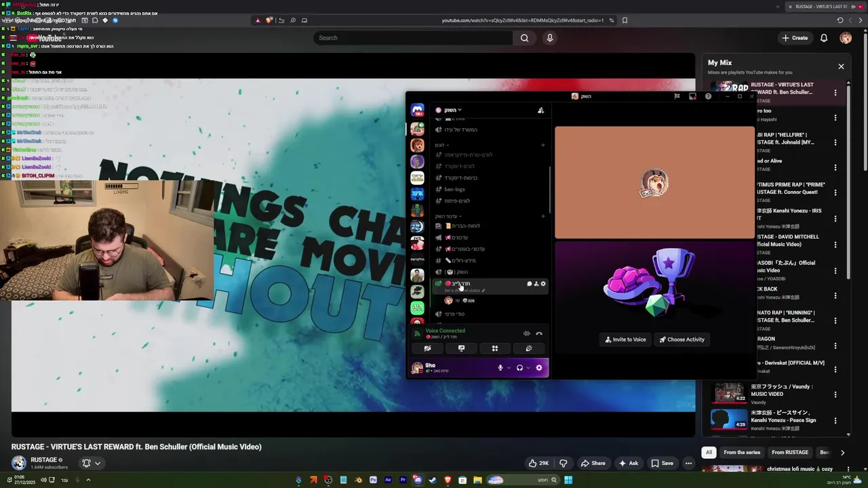
Task: Open YouTube notifications bell
Action: click(x=824, y=38)
